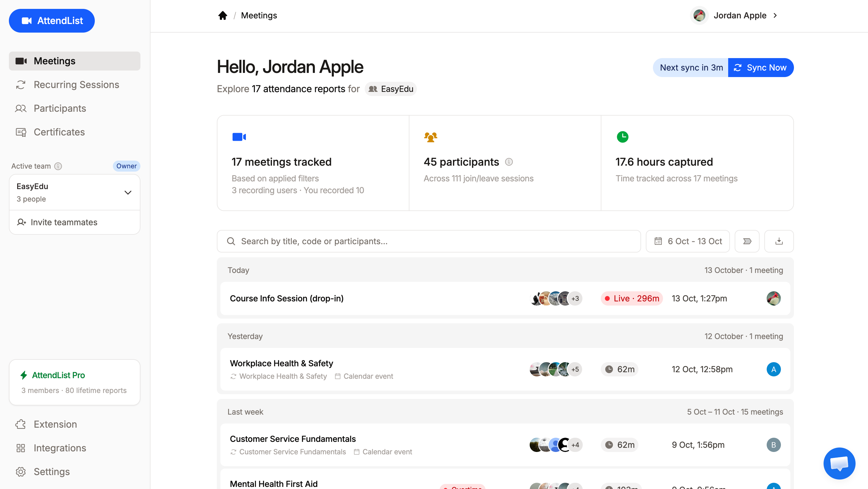Click the EasyEdu team chip
This screenshot has width=868, height=489.
(x=390, y=89)
